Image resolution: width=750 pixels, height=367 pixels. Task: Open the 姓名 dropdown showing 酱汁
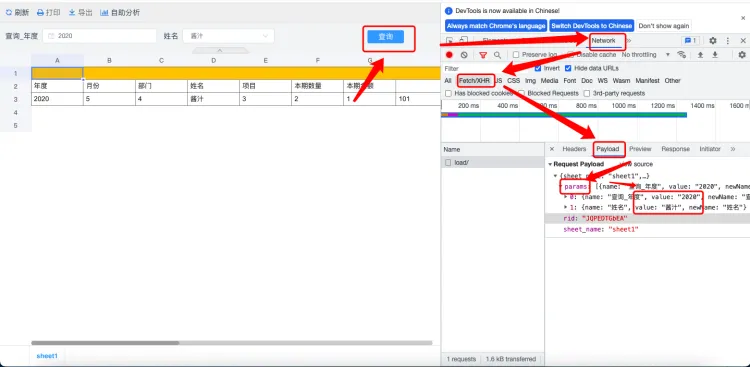[228, 36]
